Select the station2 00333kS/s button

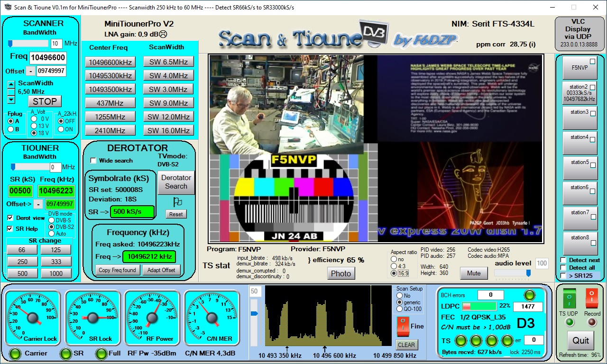point(579,93)
